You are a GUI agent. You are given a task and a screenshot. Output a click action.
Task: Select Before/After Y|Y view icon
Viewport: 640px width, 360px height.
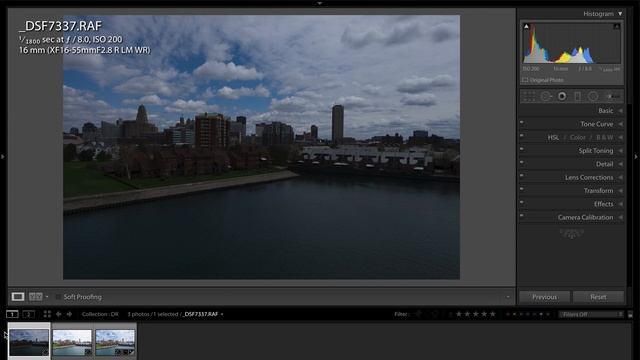(36, 297)
